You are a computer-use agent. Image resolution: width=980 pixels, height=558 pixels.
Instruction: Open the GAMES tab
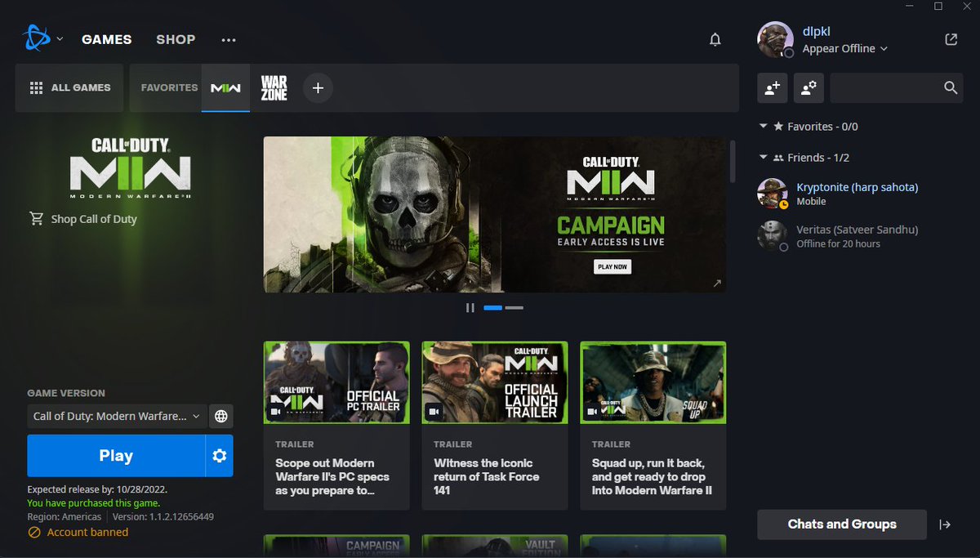click(106, 39)
